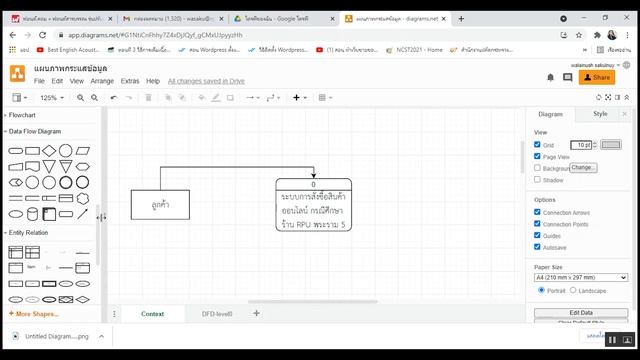The image size is (640, 360).
Task: Open the Extras menu
Action: [130, 81]
